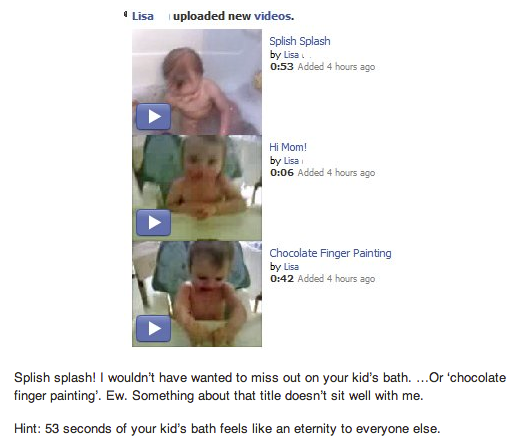Screen dimensions: 525x444
Task: Click Lisa's author link under Splish Splash
Action: [291, 55]
